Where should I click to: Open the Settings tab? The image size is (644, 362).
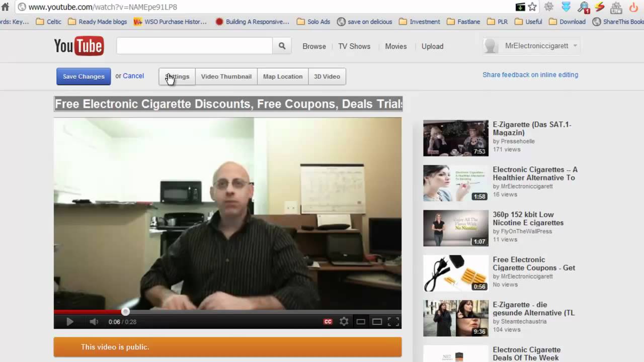coord(177,76)
